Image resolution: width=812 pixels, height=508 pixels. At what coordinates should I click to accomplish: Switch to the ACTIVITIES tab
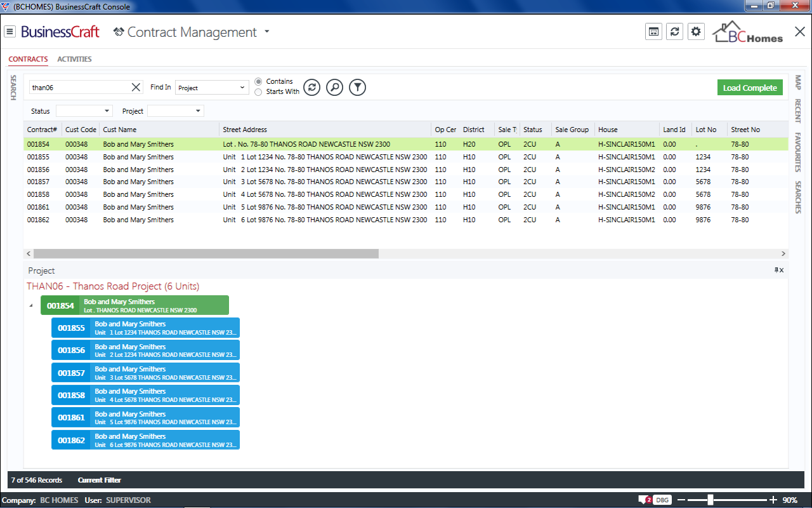click(x=74, y=59)
